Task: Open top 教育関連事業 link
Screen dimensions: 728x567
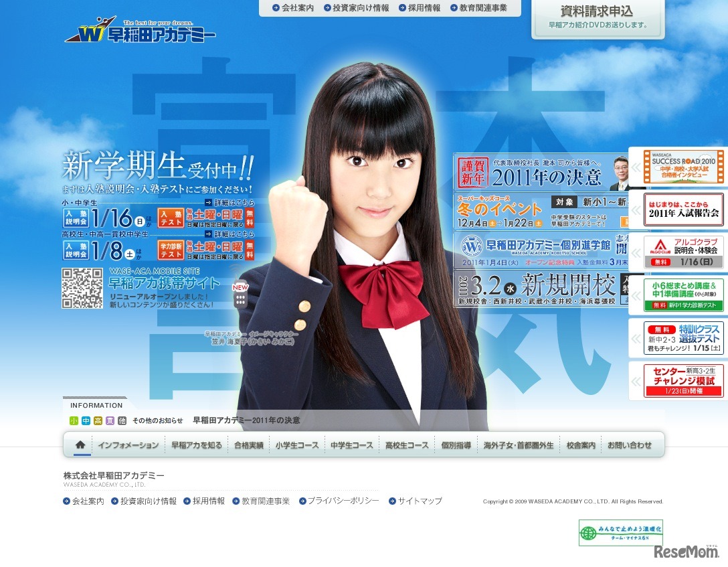Action: click(483, 8)
